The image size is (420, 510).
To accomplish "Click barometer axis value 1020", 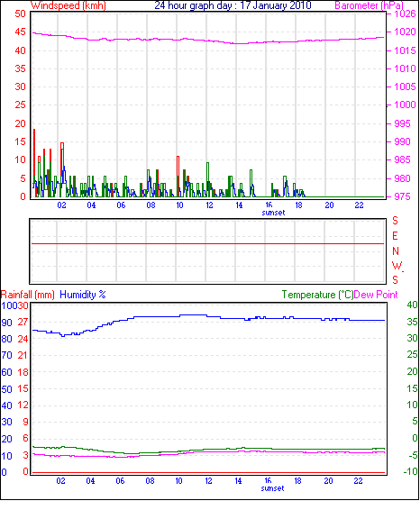I will 405,32.
